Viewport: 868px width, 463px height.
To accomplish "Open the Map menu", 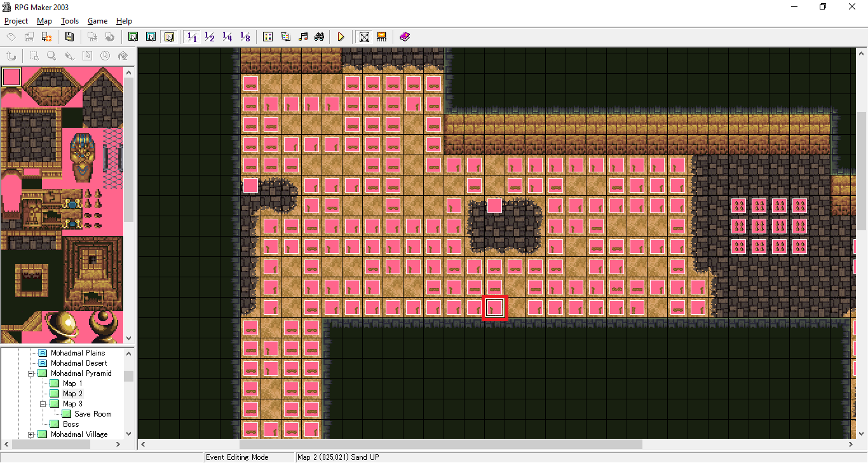I will (44, 21).
